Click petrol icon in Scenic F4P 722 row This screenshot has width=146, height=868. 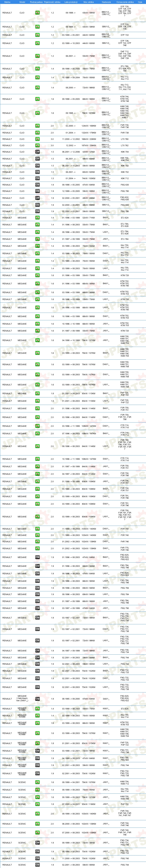(x=37, y=804)
